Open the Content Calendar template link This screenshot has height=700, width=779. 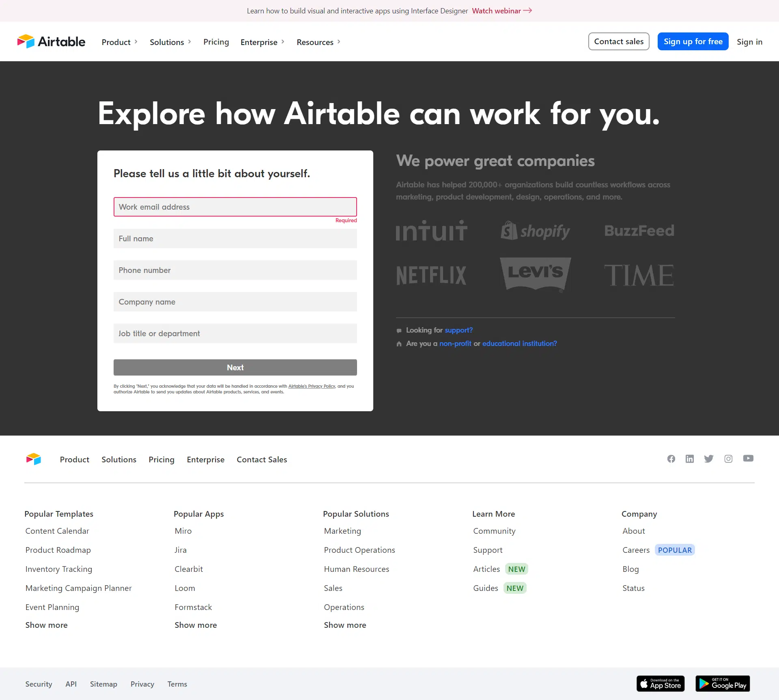pos(57,531)
